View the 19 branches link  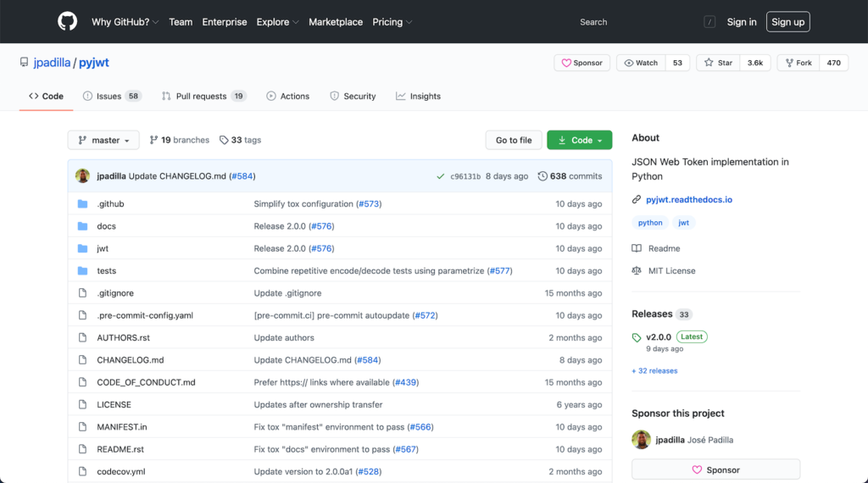tap(180, 140)
